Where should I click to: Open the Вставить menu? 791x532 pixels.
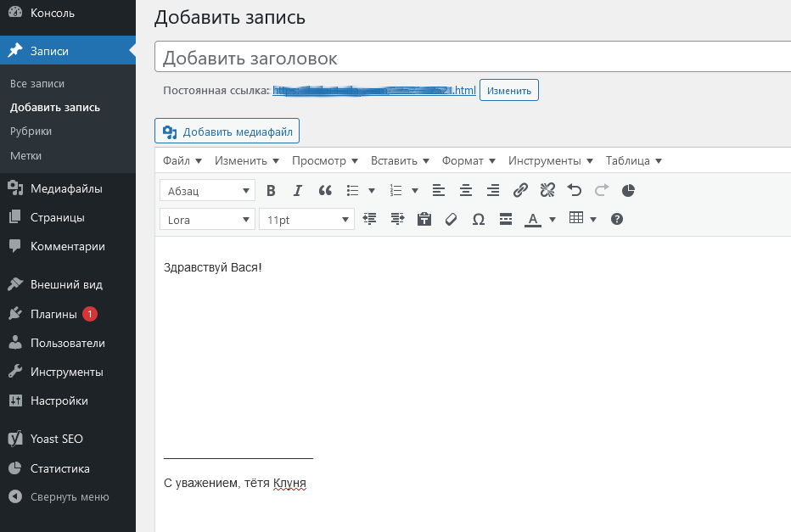tap(400, 161)
